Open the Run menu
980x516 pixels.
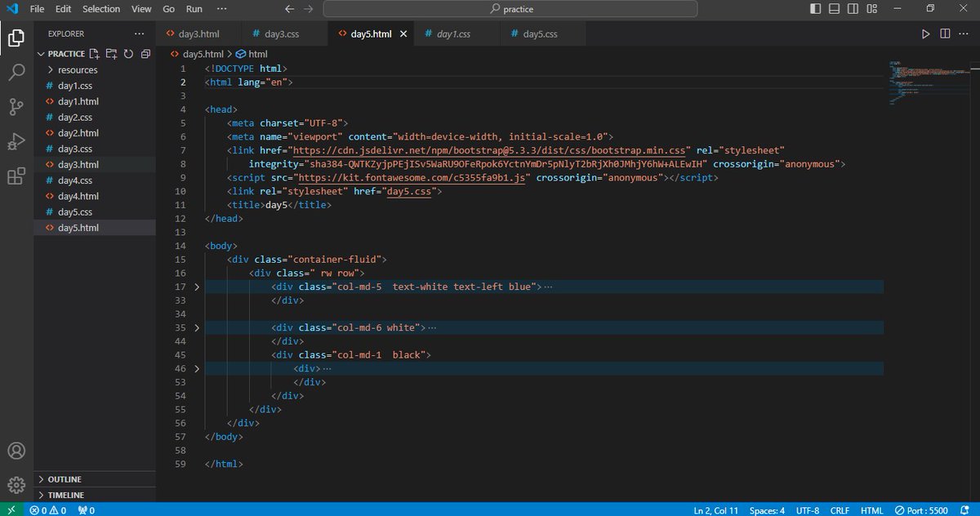[194, 9]
